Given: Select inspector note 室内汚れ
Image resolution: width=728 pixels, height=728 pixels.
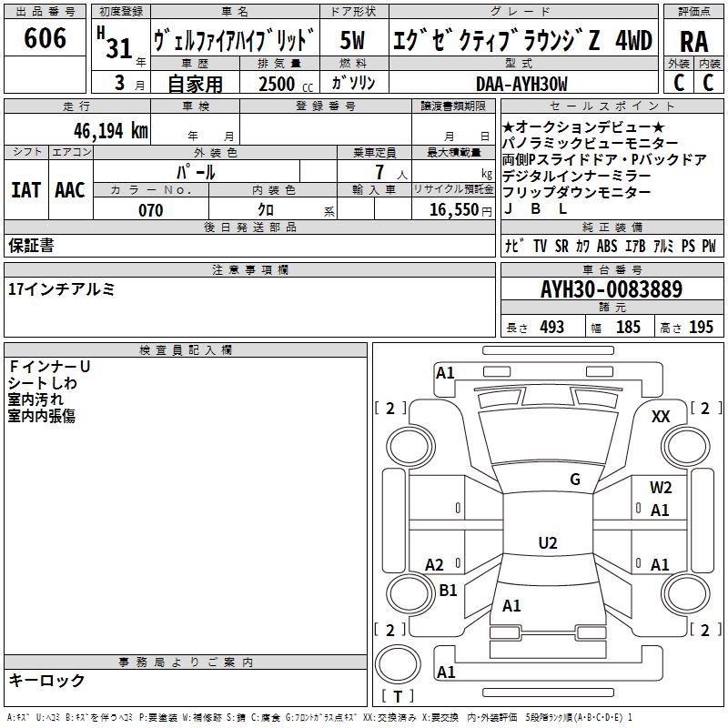Looking at the screenshot, I should [x=35, y=399].
